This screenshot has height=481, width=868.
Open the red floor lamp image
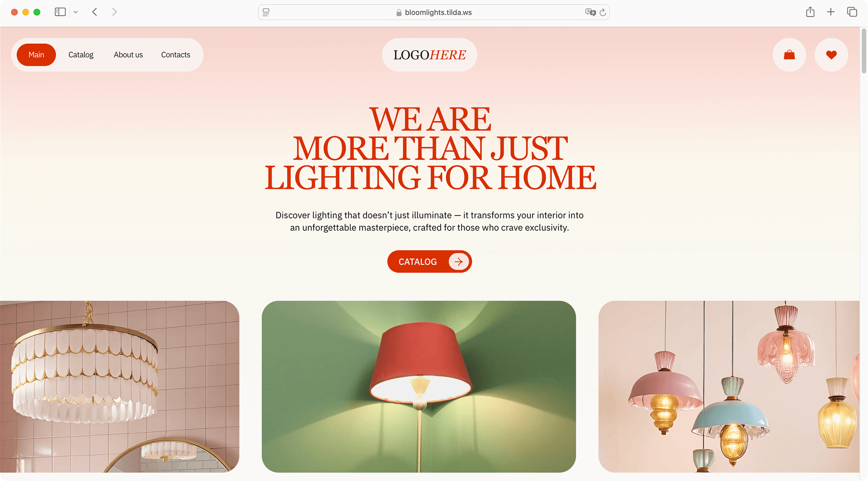[419, 387]
